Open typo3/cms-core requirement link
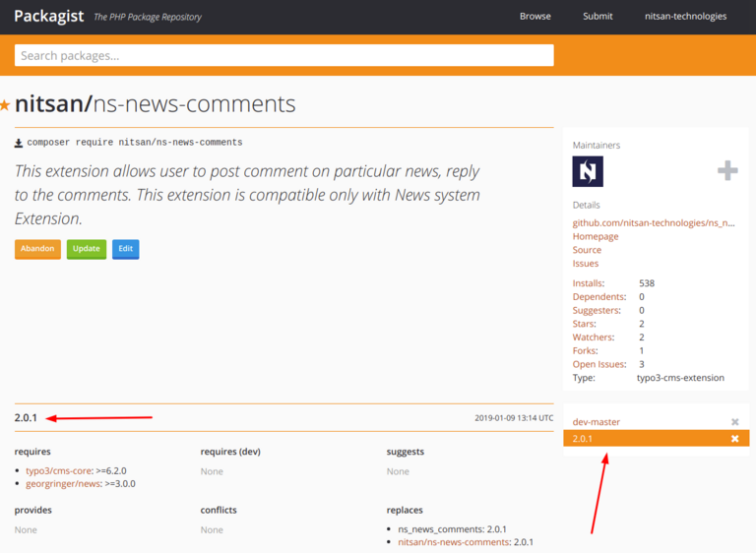This screenshot has width=756, height=553. pos(56,471)
